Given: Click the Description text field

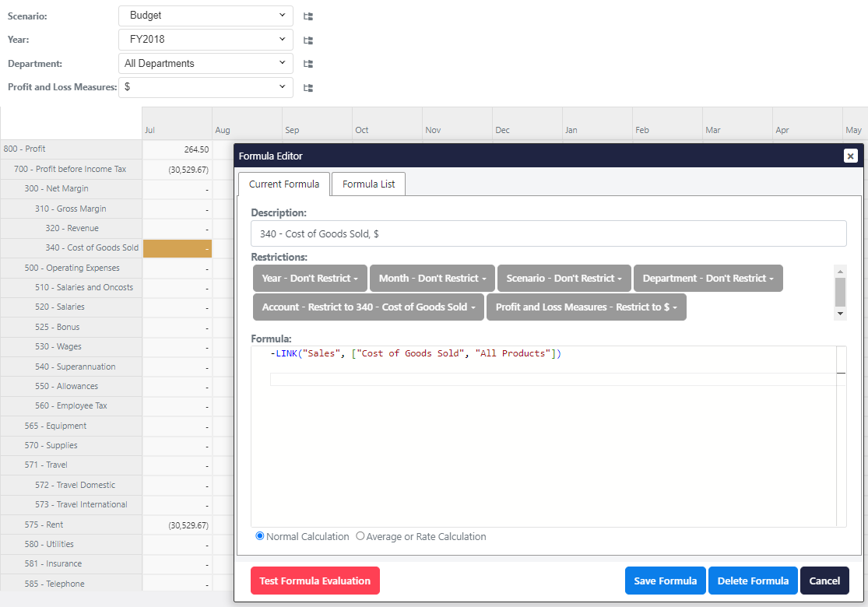Looking at the screenshot, I should click(x=548, y=233).
